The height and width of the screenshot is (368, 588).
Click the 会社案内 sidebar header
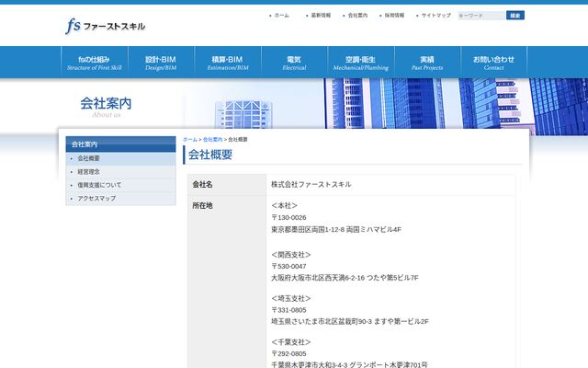(120, 144)
